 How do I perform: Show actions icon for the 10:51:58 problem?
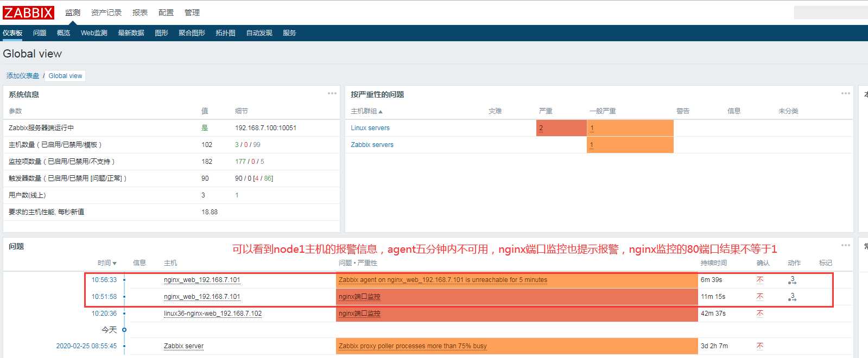[x=793, y=297]
